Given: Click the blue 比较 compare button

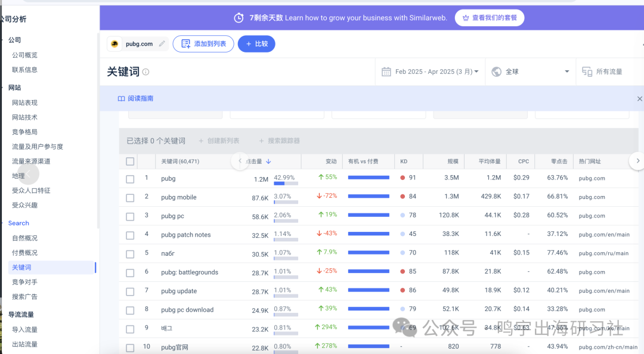Looking at the screenshot, I should tap(256, 44).
